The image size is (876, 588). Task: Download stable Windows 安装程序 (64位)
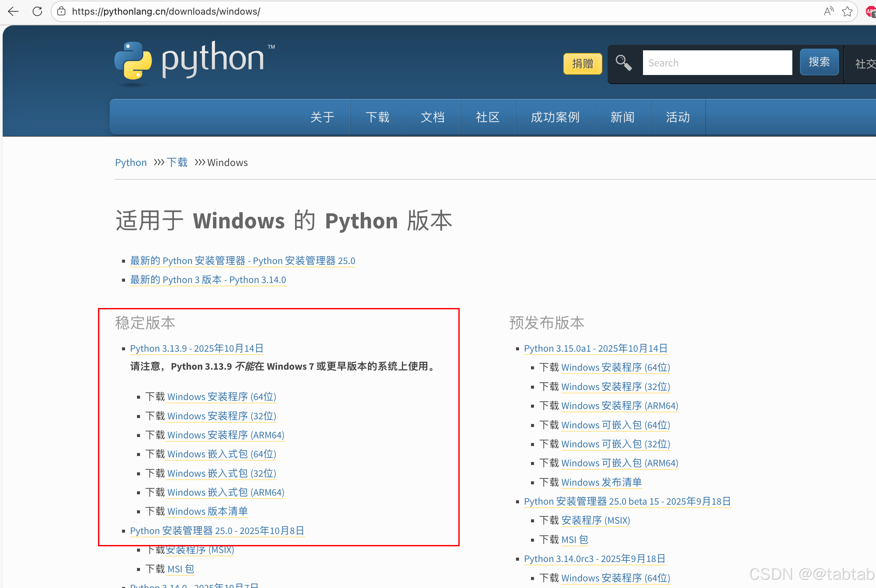click(221, 397)
